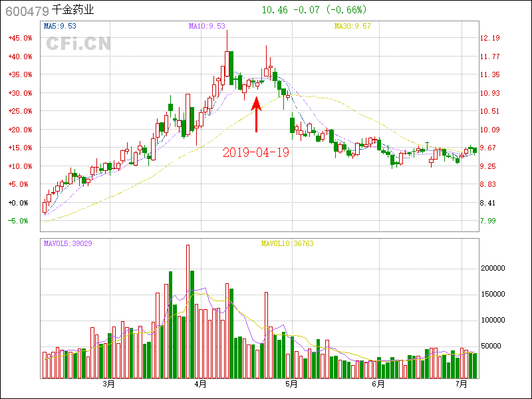Click the 12.19 price axis label
The height and width of the screenshot is (399, 532).
(490, 38)
